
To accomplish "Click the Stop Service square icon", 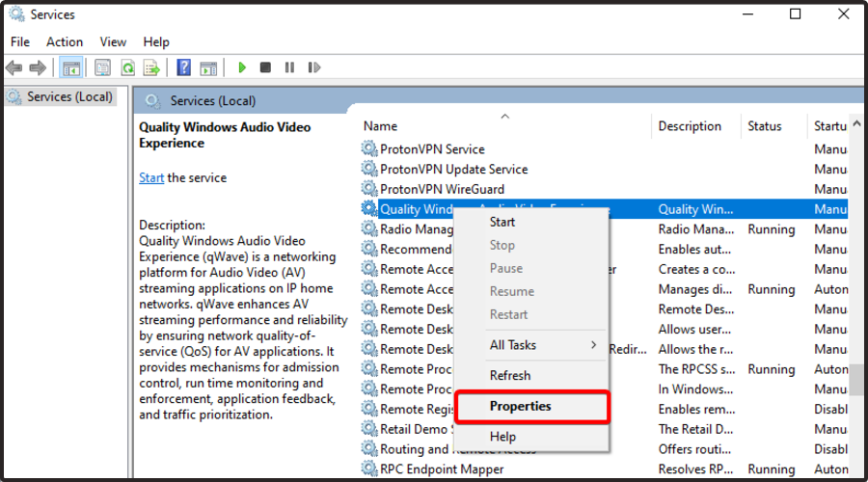I will 266,67.
